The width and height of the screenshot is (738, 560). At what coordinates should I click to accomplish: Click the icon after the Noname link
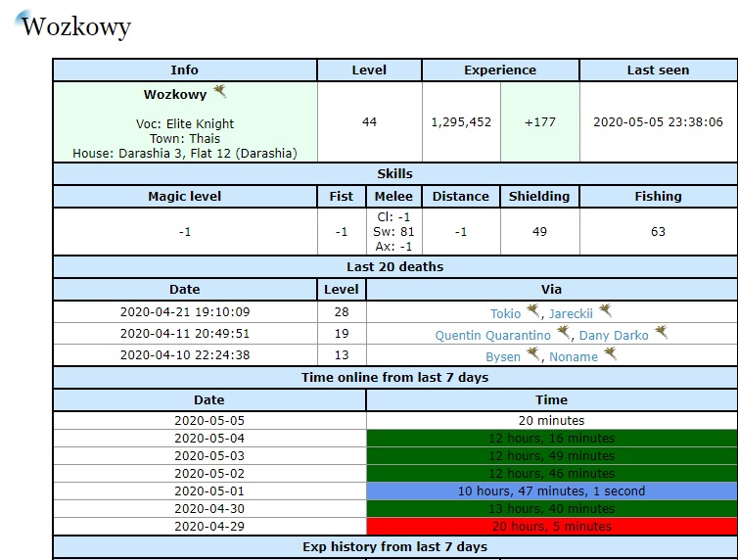pyautogui.click(x=610, y=354)
